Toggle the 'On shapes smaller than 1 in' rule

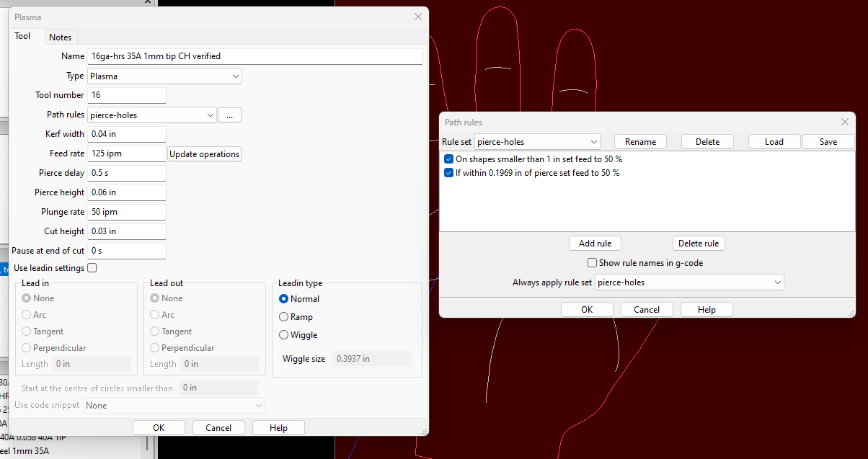pos(449,159)
